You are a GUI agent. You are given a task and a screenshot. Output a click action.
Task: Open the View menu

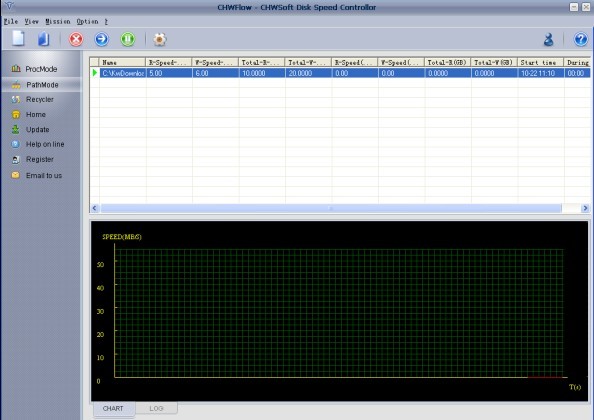tap(31, 22)
